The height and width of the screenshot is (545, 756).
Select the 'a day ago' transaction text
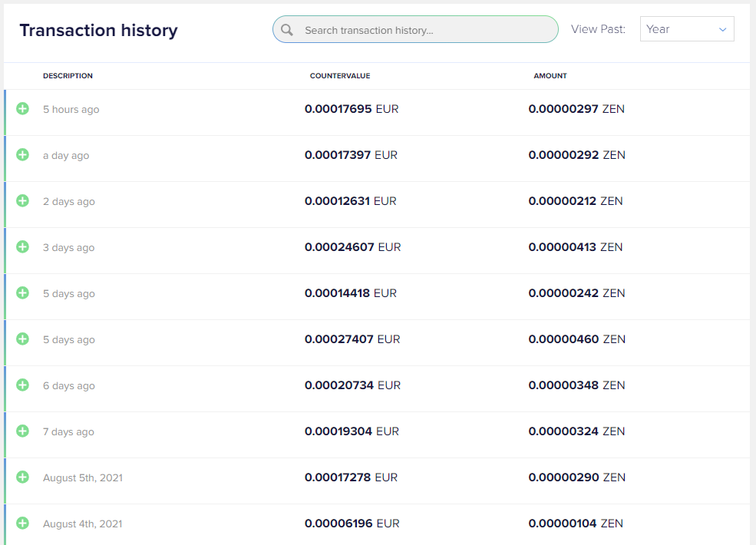pos(66,156)
